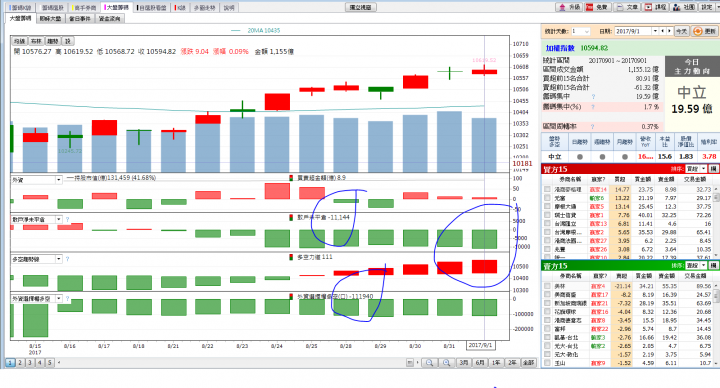Click the 月趨勢 gray dot indicator
Viewport: 720px width, 388px height.
click(x=624, y=157)
